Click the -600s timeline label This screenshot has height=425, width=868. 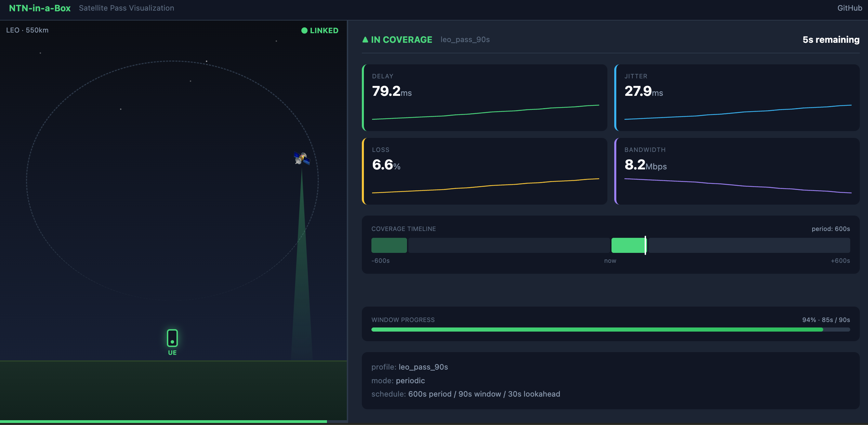(381, 260)
